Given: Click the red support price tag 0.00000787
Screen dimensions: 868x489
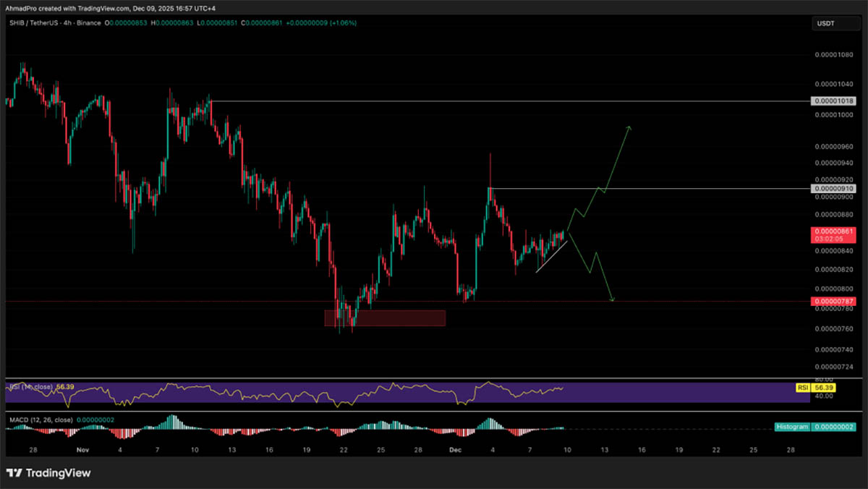Looking at the screenshot, I should pos(833,299).
